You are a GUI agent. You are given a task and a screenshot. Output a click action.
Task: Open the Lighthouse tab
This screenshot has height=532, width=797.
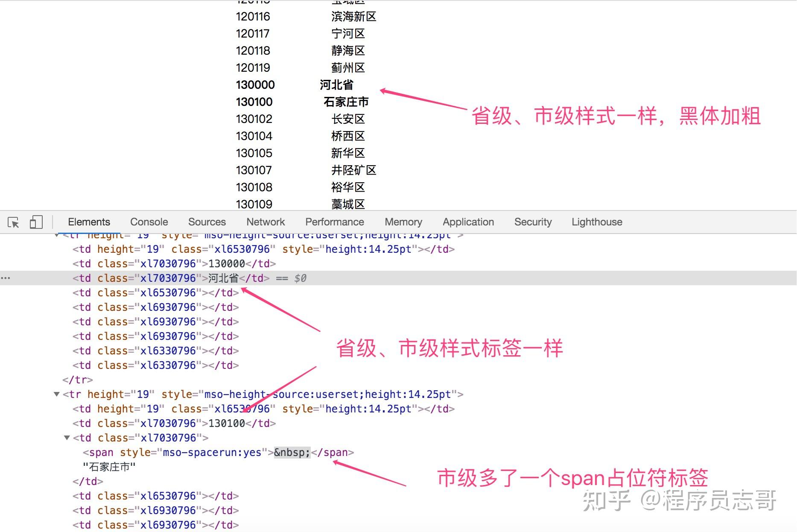[597, 222]
